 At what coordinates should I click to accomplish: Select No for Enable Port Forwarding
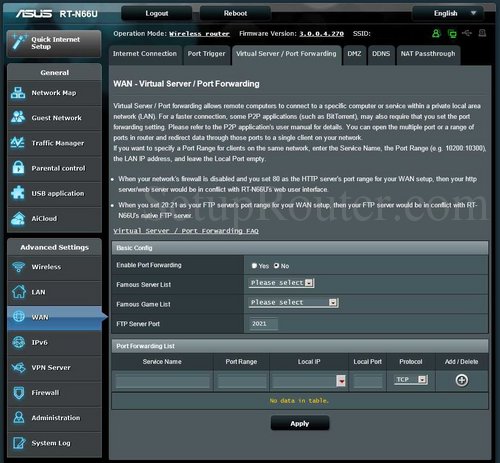[x=276, y=266]
